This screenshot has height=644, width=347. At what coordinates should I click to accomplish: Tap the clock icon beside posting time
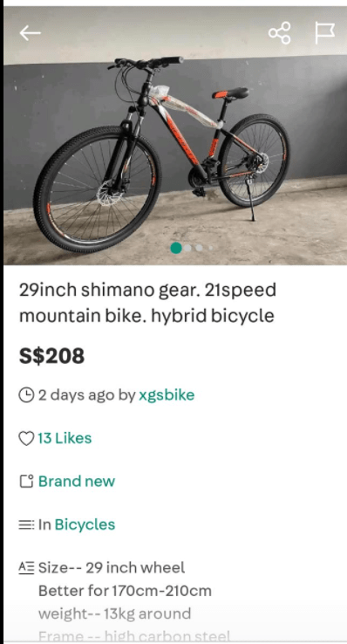point(26,395)
